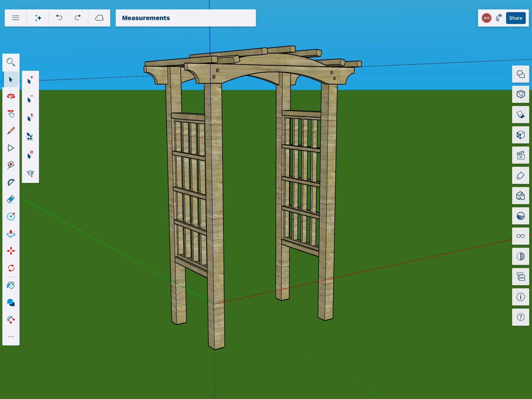Pick the Eraser tool

pyautogui.click(x=11, y=199)
